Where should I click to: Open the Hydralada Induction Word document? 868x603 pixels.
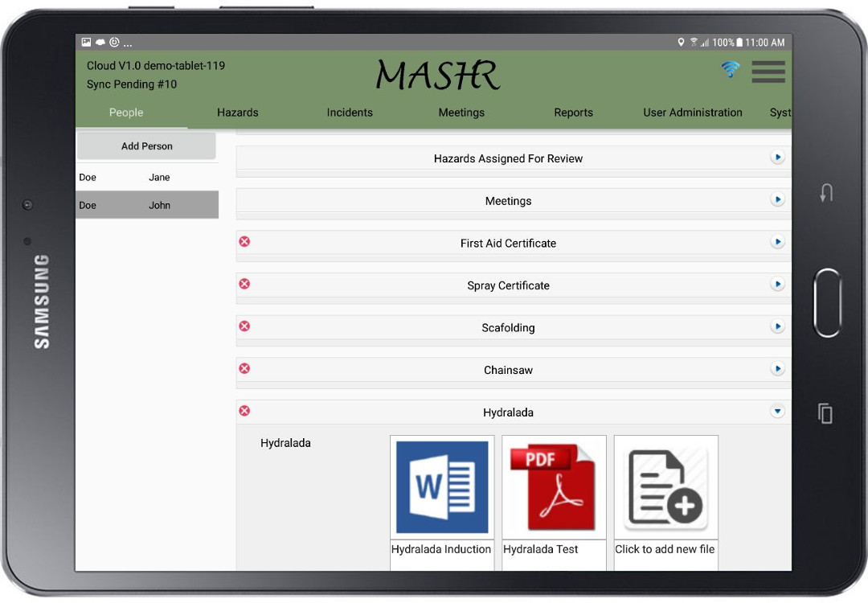point(441,487)
